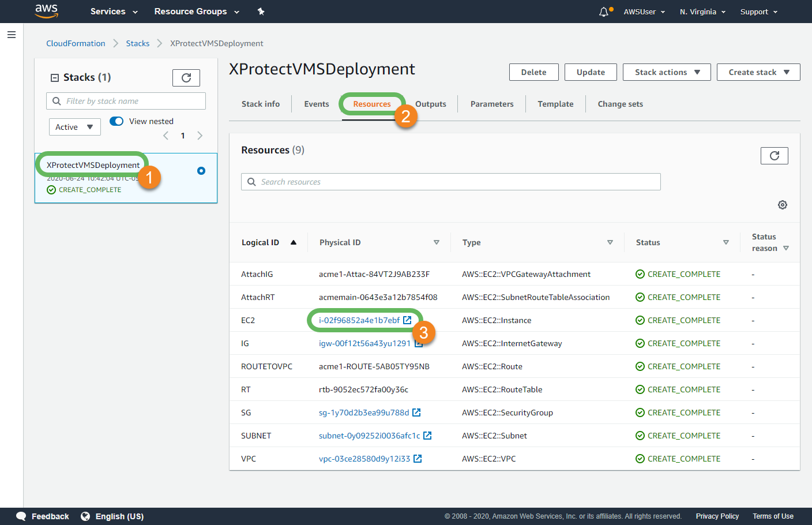Open the EC2 instance i-02f96852a4e1b7ebf link

[359, 320]
